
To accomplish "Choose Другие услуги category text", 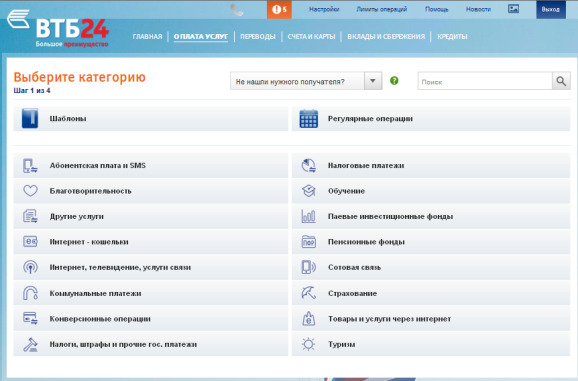I will tap(77, 216).
